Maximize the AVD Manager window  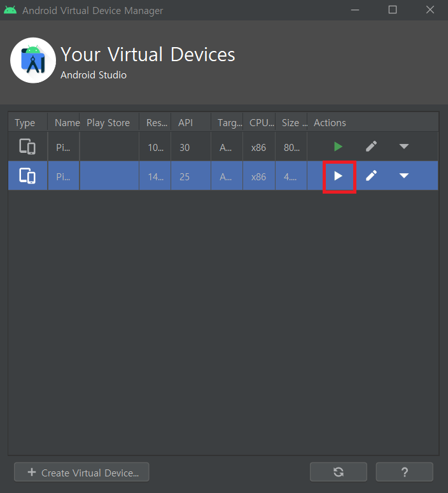(x=393, y=10)
